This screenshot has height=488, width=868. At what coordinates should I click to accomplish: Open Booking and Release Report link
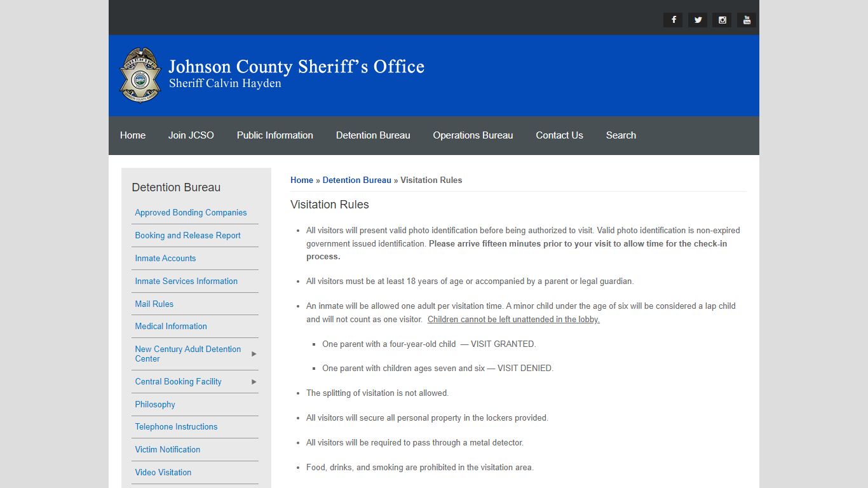point(187,235)
